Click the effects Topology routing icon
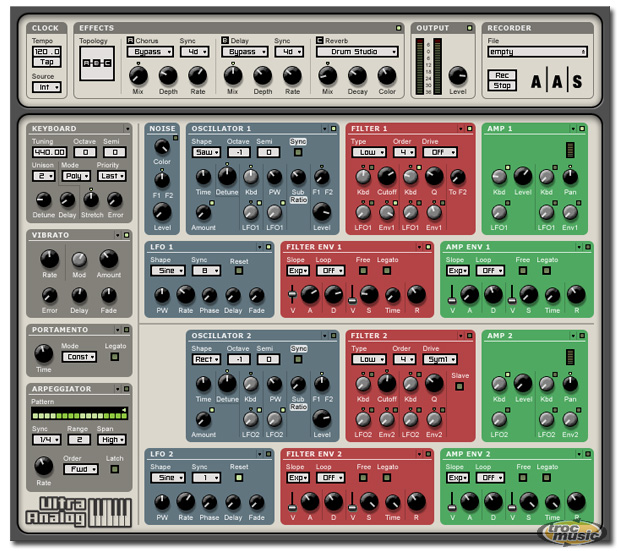This screenshot has width=620, height=551. (95, 62)
